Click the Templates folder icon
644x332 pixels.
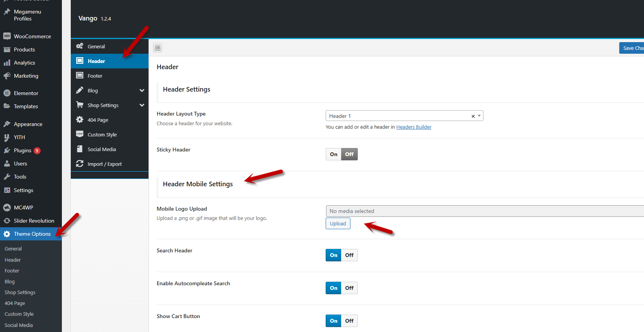7,106
